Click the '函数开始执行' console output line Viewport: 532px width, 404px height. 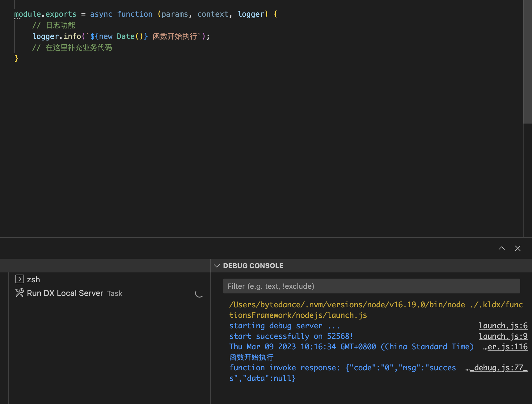pyautogui.click(x=251, y=357)
